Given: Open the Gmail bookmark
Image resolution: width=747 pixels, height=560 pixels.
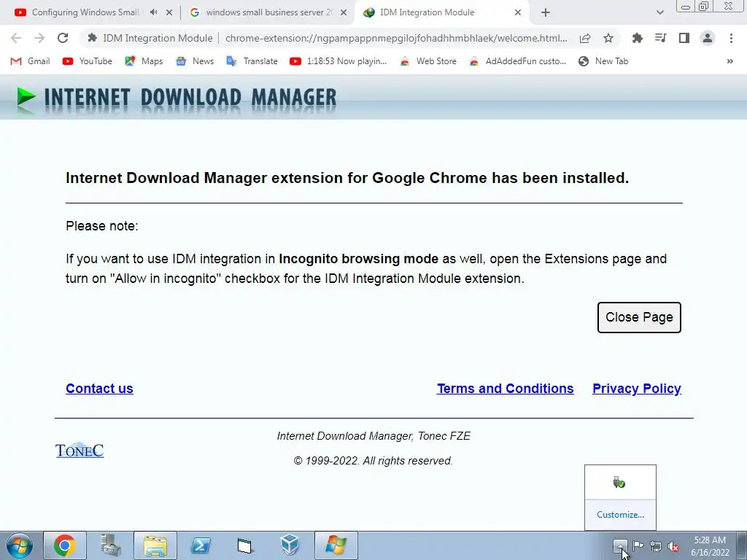Looking at the screenshot, I should click(x=31, y=61).
